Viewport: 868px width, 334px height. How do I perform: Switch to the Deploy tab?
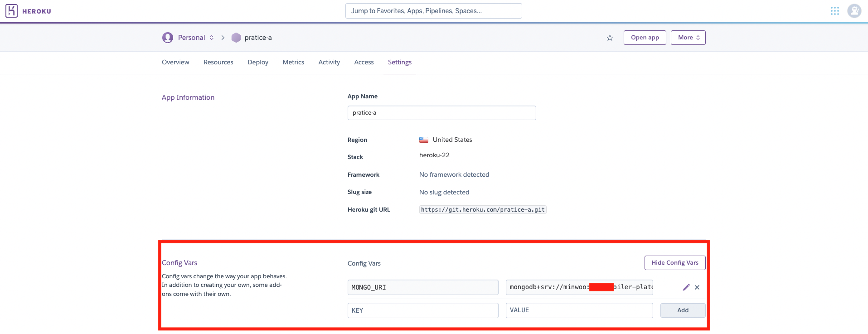tap(258, 62)
